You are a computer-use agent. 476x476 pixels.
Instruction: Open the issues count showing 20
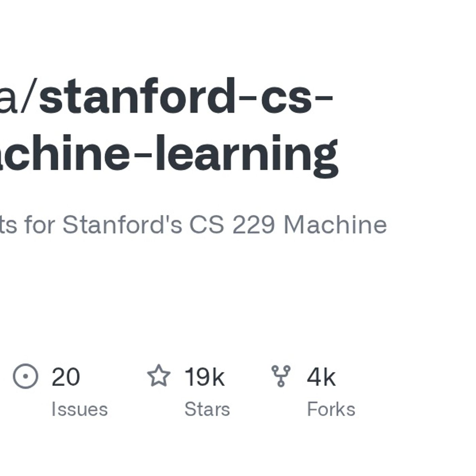click(66, 377)
